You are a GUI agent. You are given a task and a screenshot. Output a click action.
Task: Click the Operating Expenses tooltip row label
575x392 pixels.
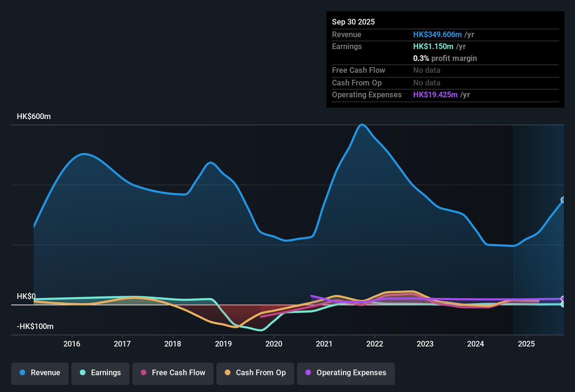pyautogui.click(x=367, y=94)
